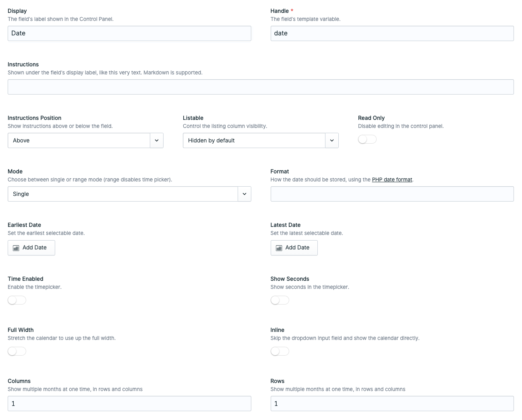Screen dimensions: 522x420
Task: Click the 'Inline' label text
Action: pos(278,330)
